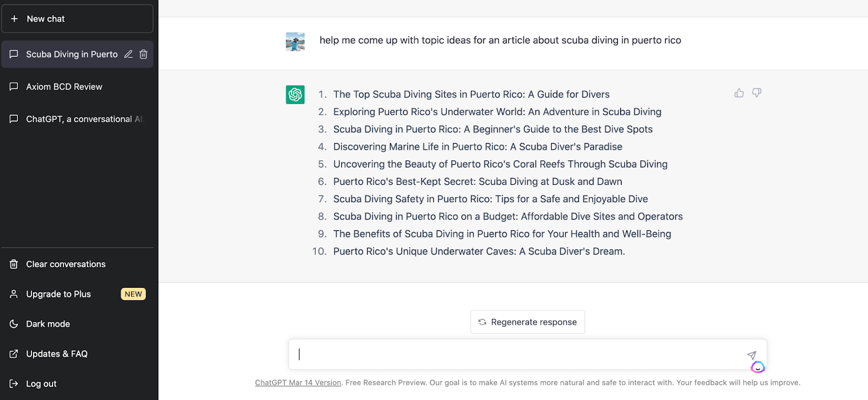
Task: Click the person icon next to Upgrade to Plus
Action: 14,294
